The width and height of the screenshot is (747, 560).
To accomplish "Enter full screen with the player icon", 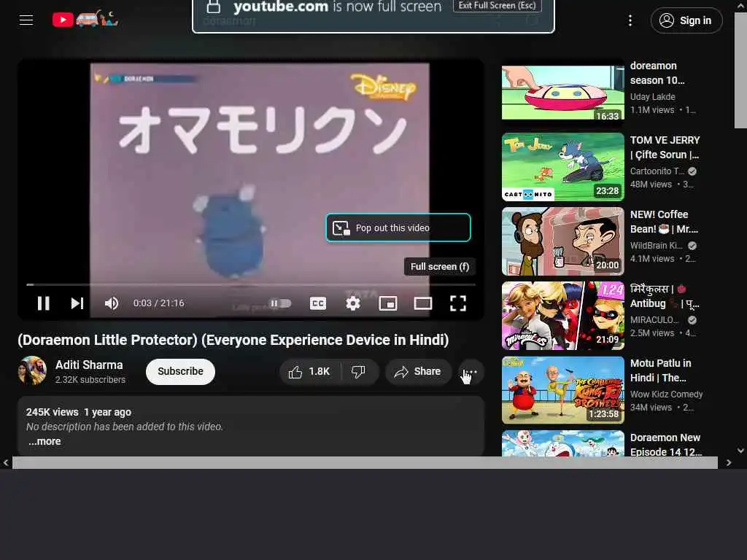I will (x=458, y=303).
